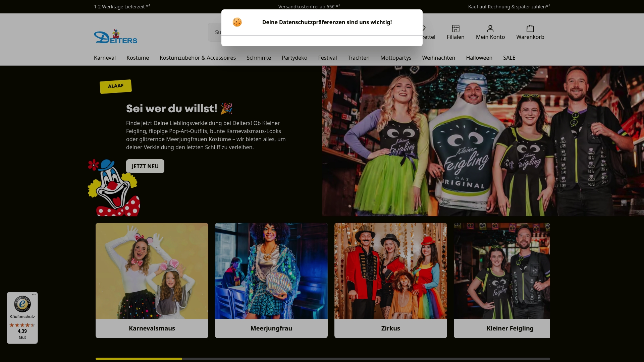The width and height of the screenshot is (644, 362).
Task: Click the Datenschutzpräferenzen dialog heading
Action: click(x=327, y=22)
